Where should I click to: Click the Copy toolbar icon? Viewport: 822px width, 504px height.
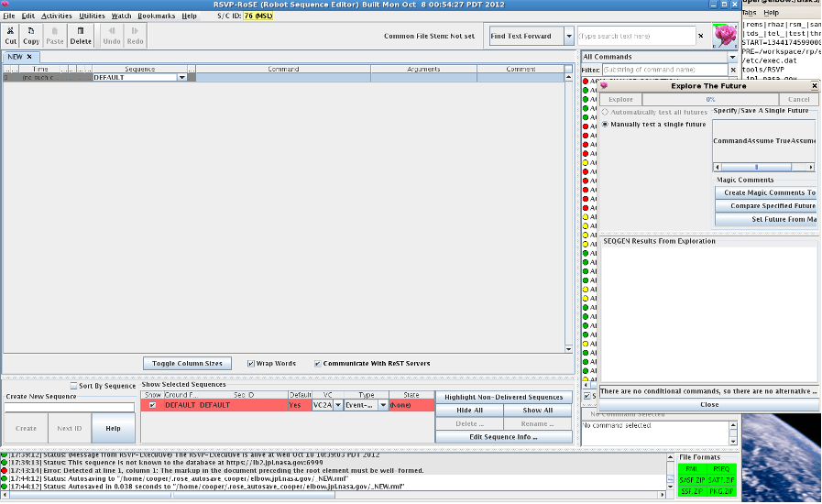[x=31, y=36]
